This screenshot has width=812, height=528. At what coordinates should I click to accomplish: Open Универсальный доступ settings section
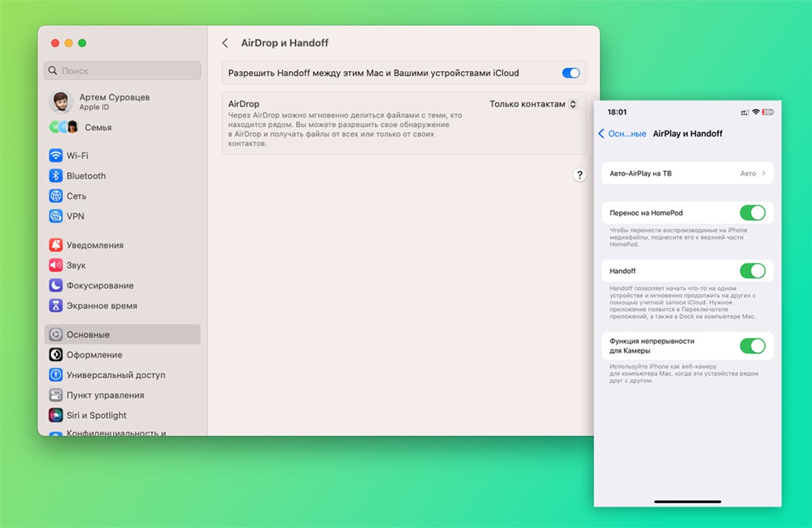point(122,375)
